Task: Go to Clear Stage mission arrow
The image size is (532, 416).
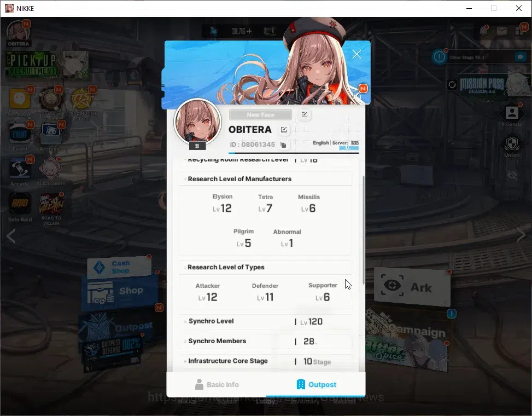Action: (520, 57)
